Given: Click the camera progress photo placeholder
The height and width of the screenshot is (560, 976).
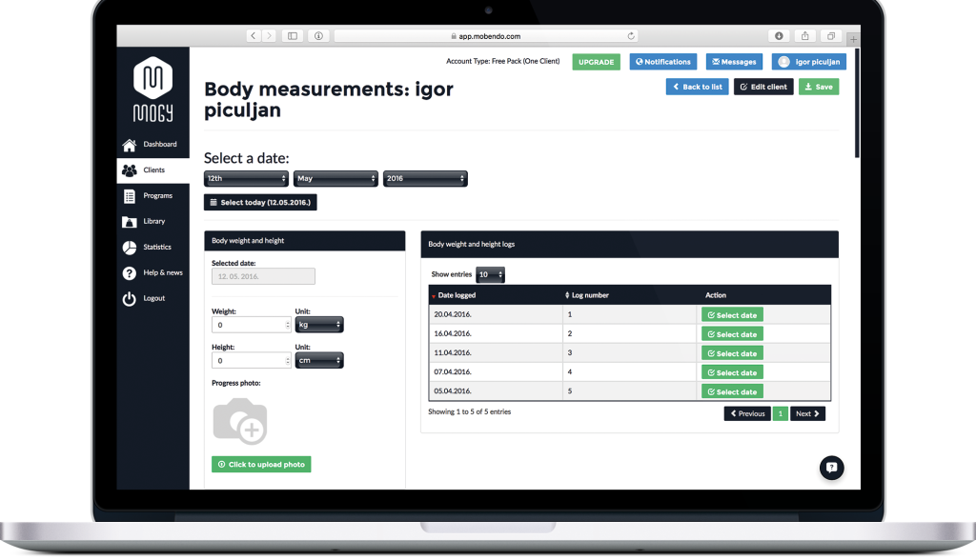Looking at the screenshot, I should point(240,421).
